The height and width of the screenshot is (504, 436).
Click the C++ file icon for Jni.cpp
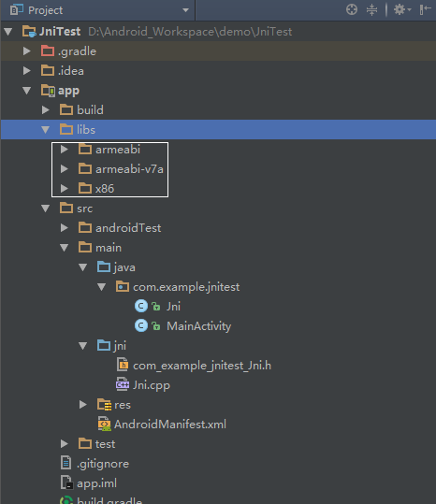click(x=123, y=384)
